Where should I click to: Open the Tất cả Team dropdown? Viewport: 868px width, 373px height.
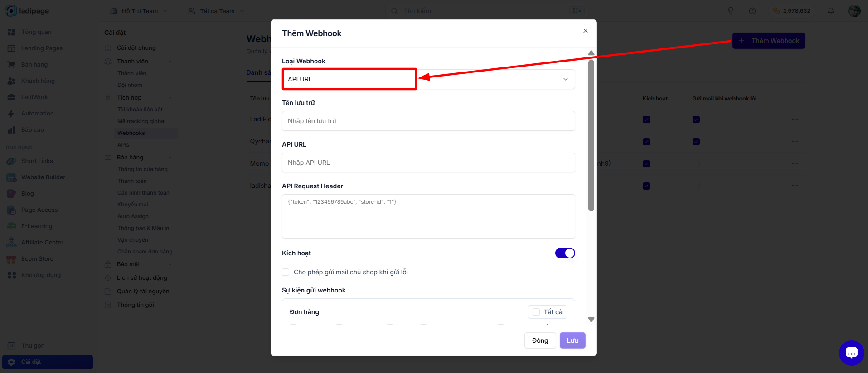click(217, 11)
